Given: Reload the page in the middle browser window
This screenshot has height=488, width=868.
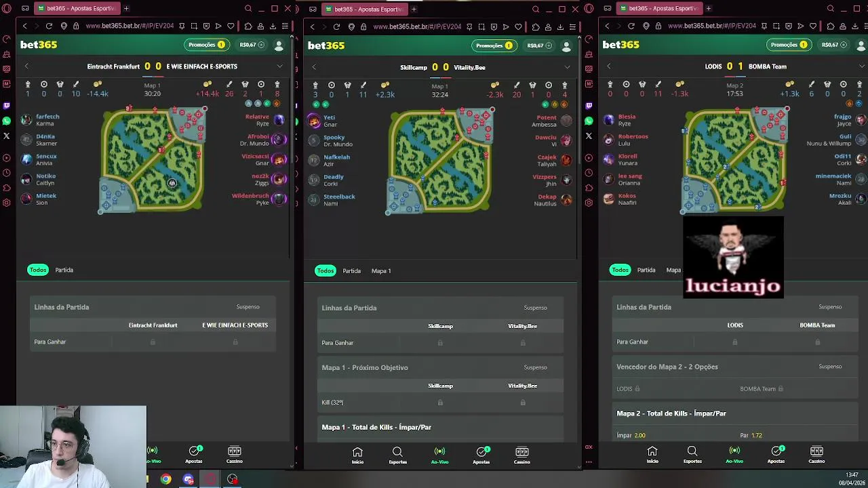Looking at the screenshot, I should point(336,26).
